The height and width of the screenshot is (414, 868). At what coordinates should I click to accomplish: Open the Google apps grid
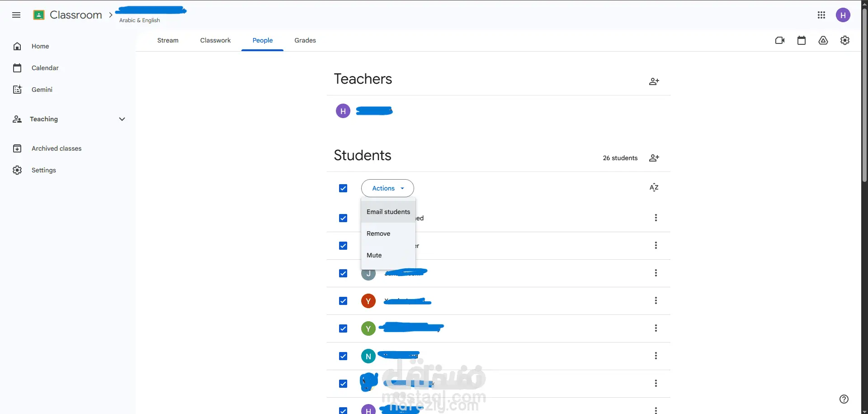(821, 15)
